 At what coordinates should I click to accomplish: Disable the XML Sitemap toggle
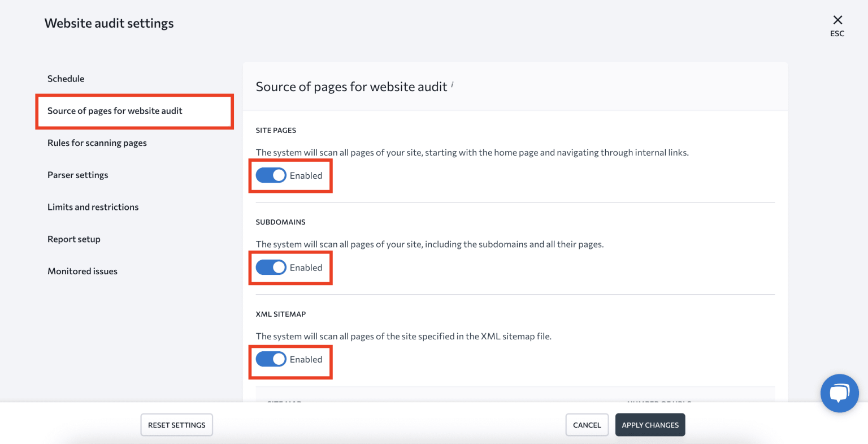click(x=271, y=359)
